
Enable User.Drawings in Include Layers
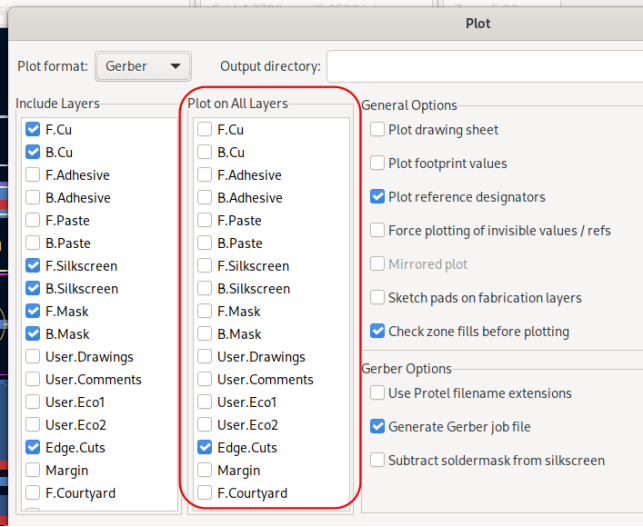(33, 357)
